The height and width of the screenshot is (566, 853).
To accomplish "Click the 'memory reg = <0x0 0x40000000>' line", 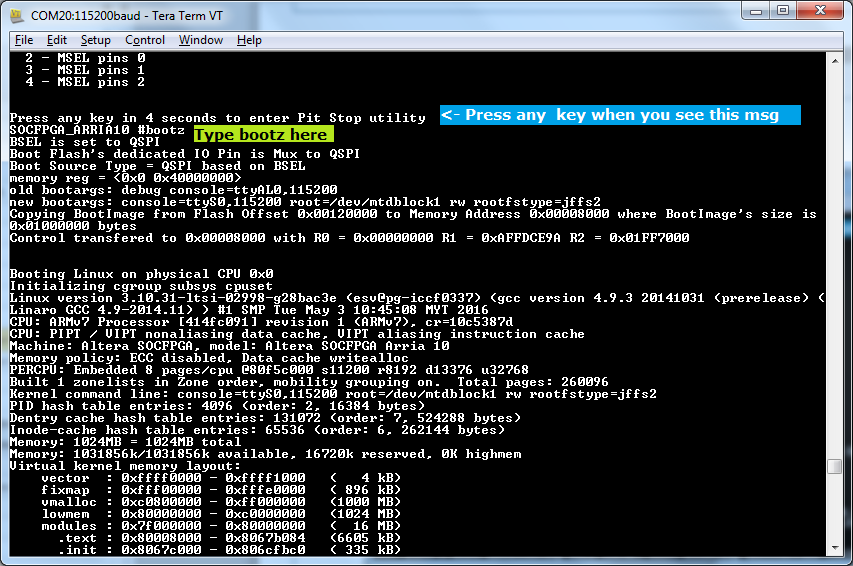I will (x=125, y=178).
